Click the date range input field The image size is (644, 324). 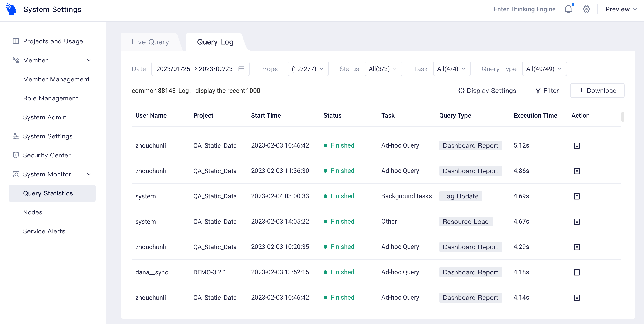tap(200, 69)
